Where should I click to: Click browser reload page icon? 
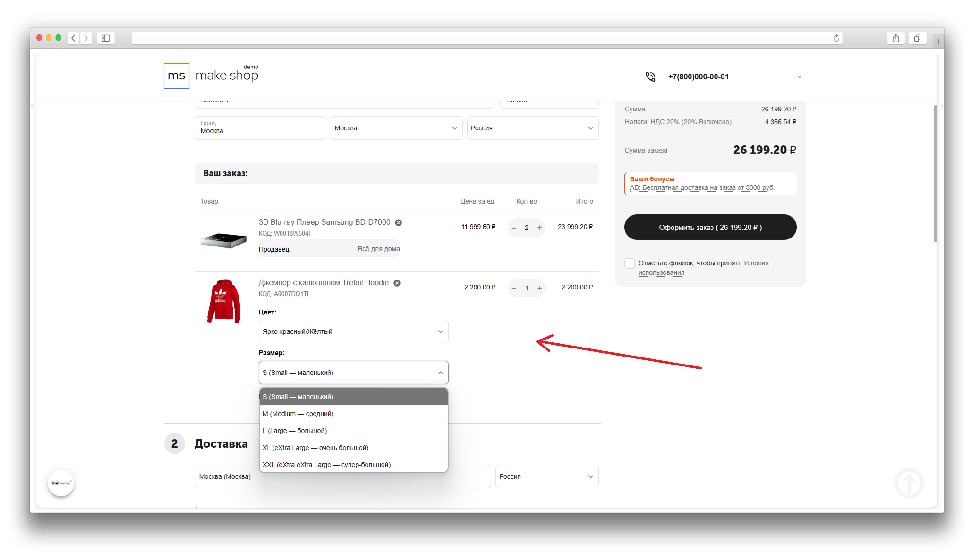(836, 38)
